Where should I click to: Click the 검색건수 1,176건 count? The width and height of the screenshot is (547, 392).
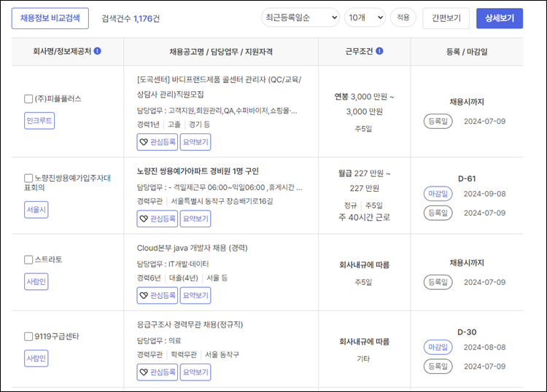coord(131,18)
